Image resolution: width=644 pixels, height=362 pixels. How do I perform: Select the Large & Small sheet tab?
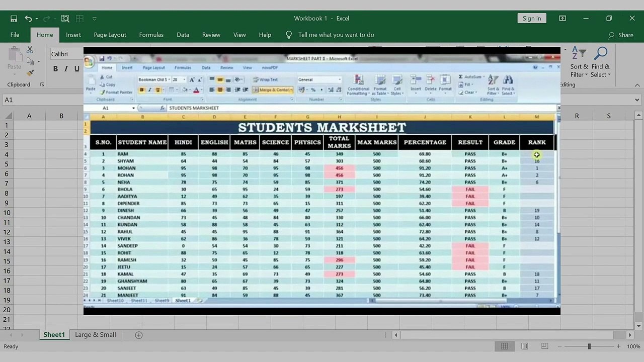coord(96,335)
